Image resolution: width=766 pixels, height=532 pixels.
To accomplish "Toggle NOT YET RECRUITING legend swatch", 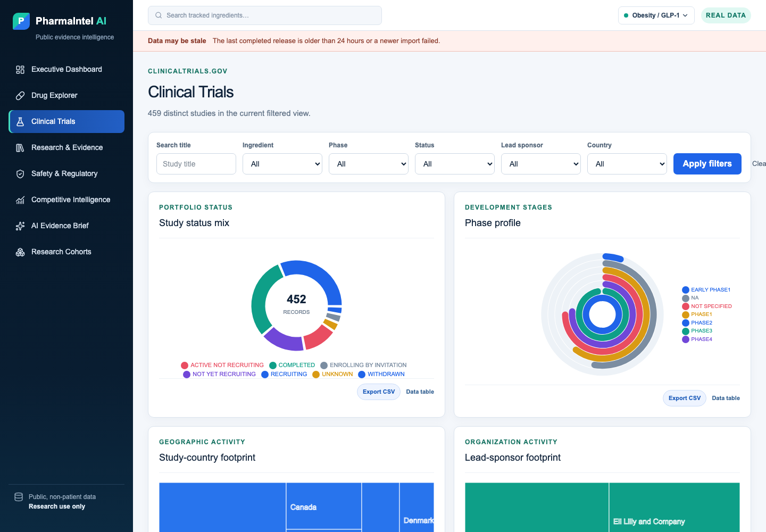I will tap(187, 375).
